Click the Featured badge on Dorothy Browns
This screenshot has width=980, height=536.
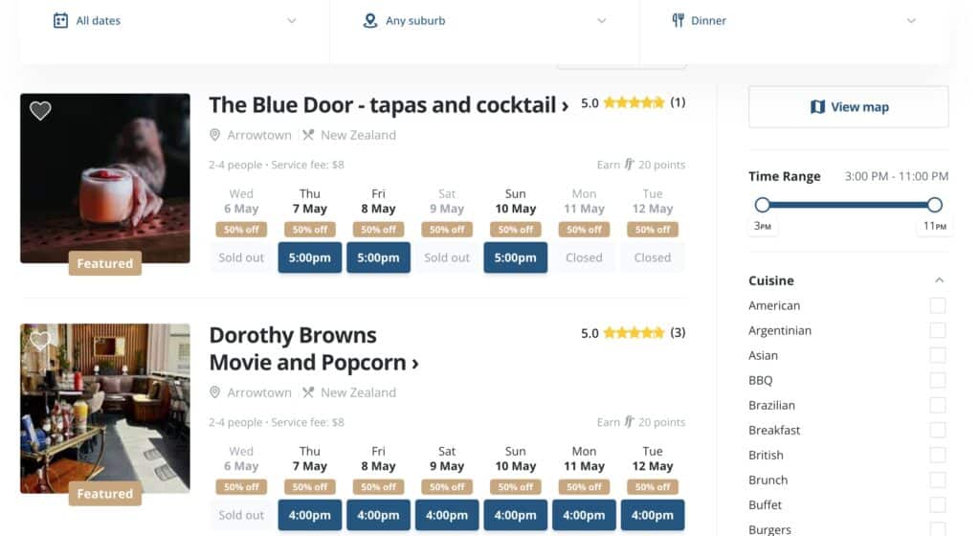click(105, 494)
